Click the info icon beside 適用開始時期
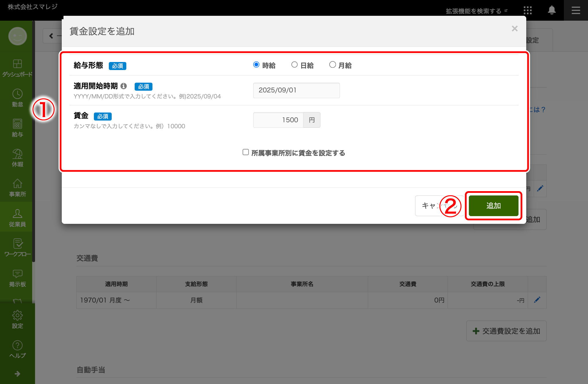This screenshot has height=384, width=588. (124, 86)
